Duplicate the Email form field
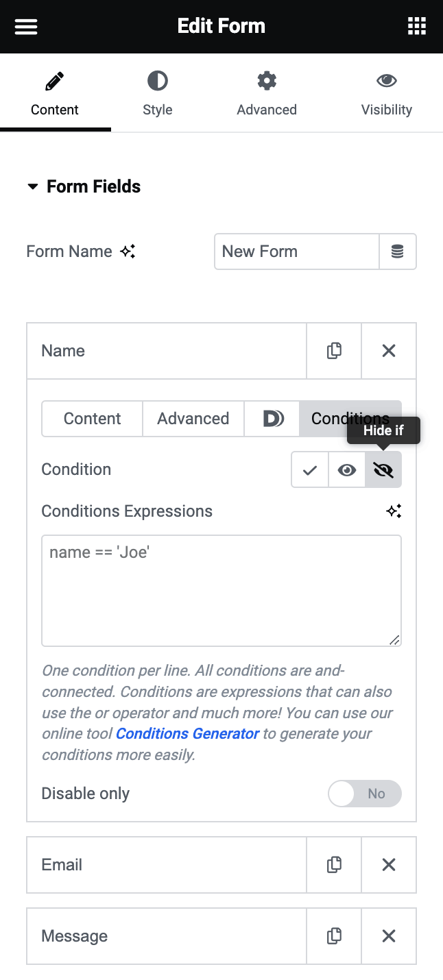Viewport: 443px width, 980px height. click(334, 864)
